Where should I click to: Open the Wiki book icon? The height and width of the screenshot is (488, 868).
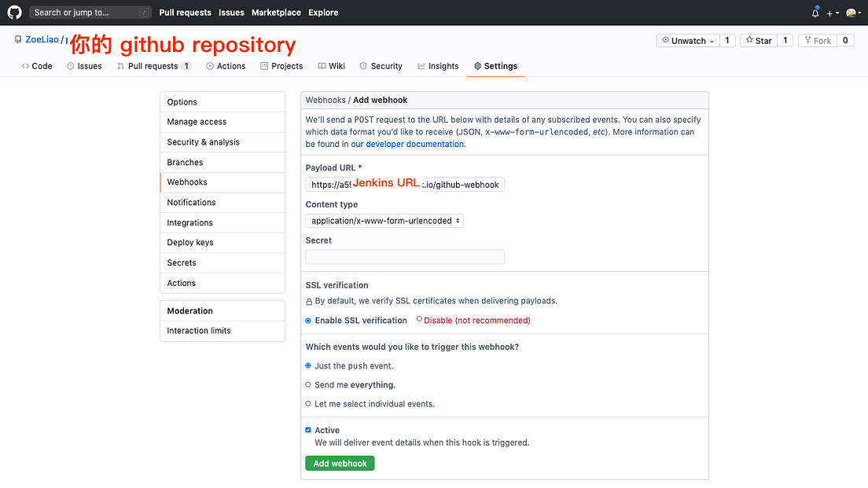[322, 66]
